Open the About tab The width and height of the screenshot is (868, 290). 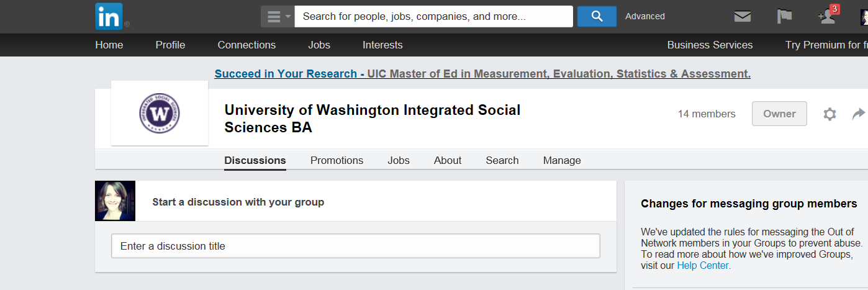tap(448, 160)
